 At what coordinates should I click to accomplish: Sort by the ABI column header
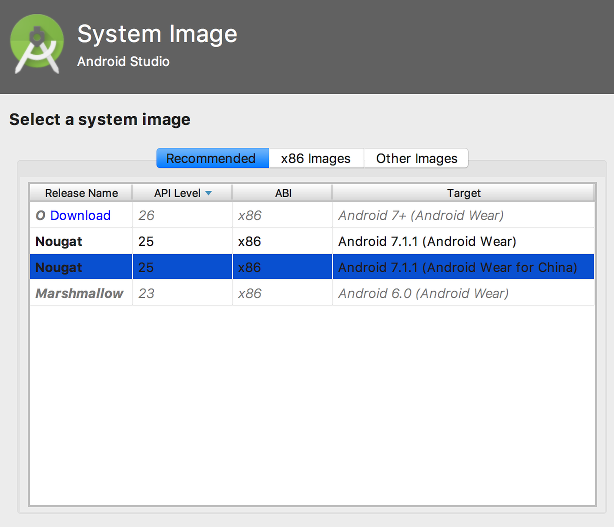click(282, 193)
